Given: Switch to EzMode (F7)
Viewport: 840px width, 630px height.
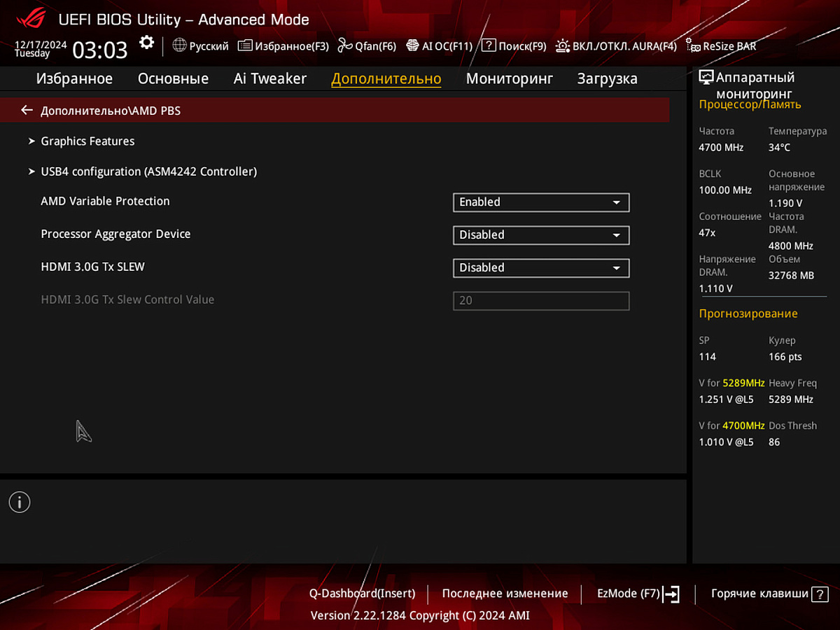Looking at the screenshot, I should click(638, 594).
